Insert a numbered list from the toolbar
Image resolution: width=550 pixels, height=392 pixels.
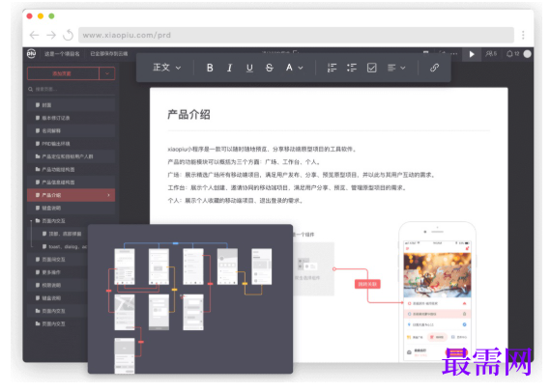click(x=332, y=68)
